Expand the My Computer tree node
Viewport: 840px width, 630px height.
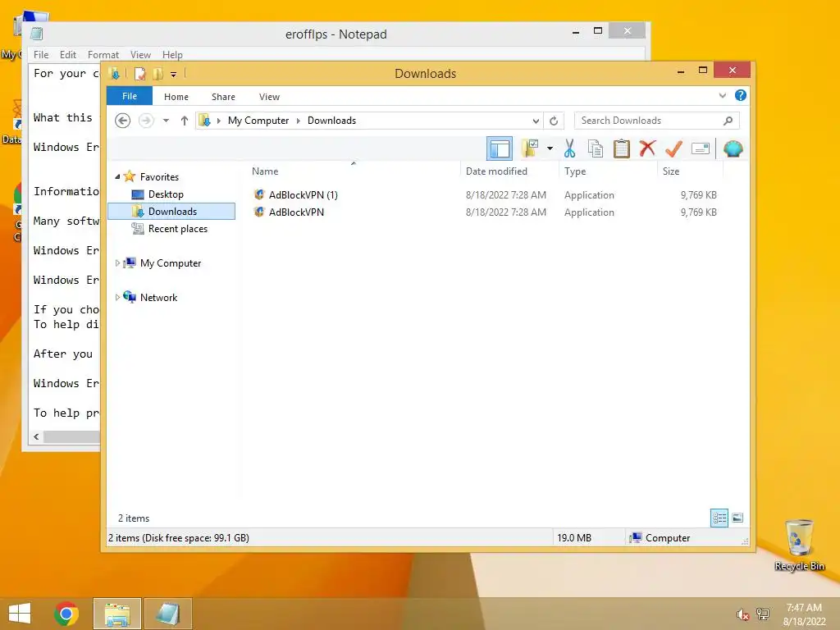tap(117, 263)
